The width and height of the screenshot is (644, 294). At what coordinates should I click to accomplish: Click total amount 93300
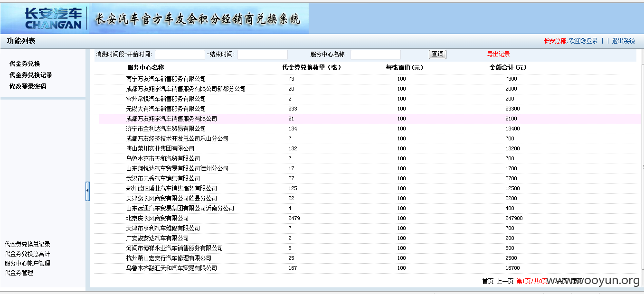512,109
